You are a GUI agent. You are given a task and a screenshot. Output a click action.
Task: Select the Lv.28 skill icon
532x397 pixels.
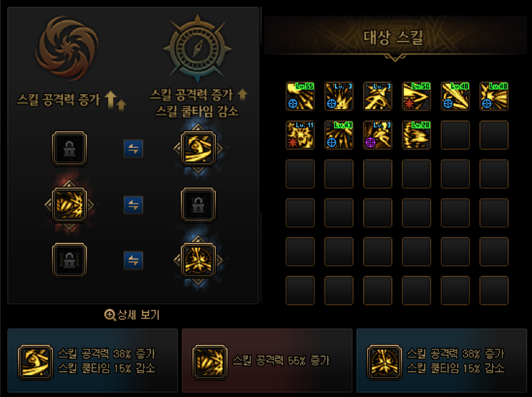coord(416,135)
